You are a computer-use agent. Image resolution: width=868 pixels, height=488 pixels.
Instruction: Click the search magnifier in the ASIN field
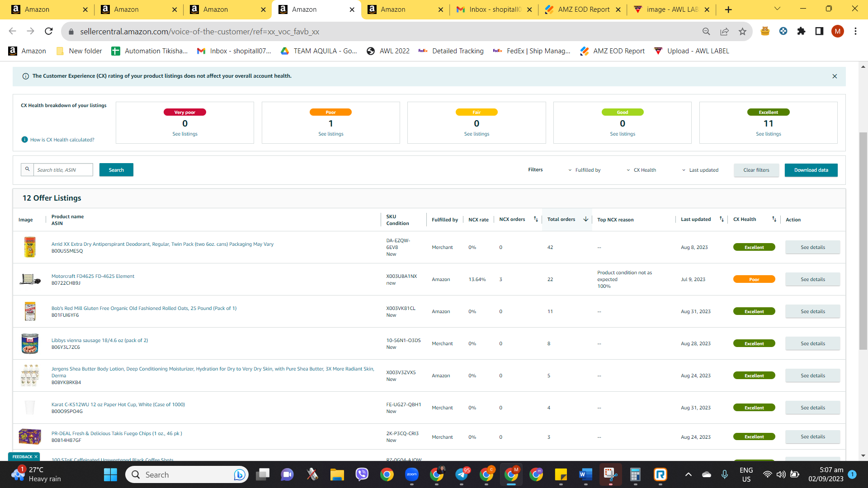point(27,169)
